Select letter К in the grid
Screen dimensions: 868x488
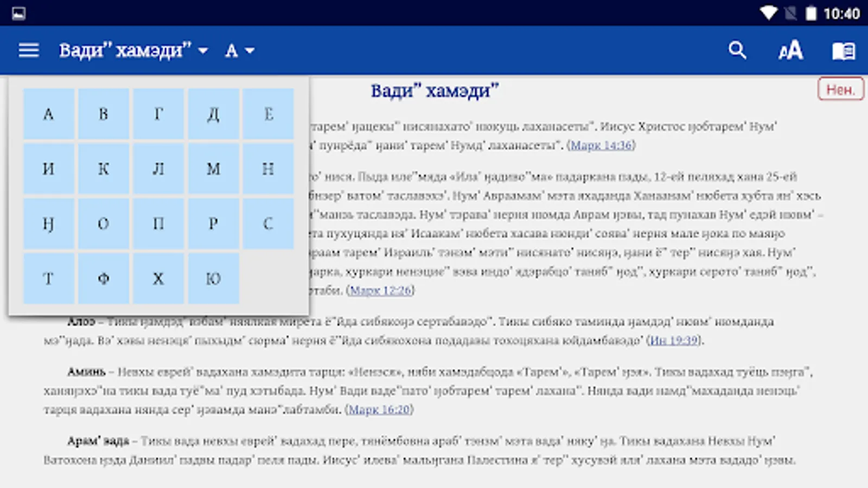click(x=104, y=169)
